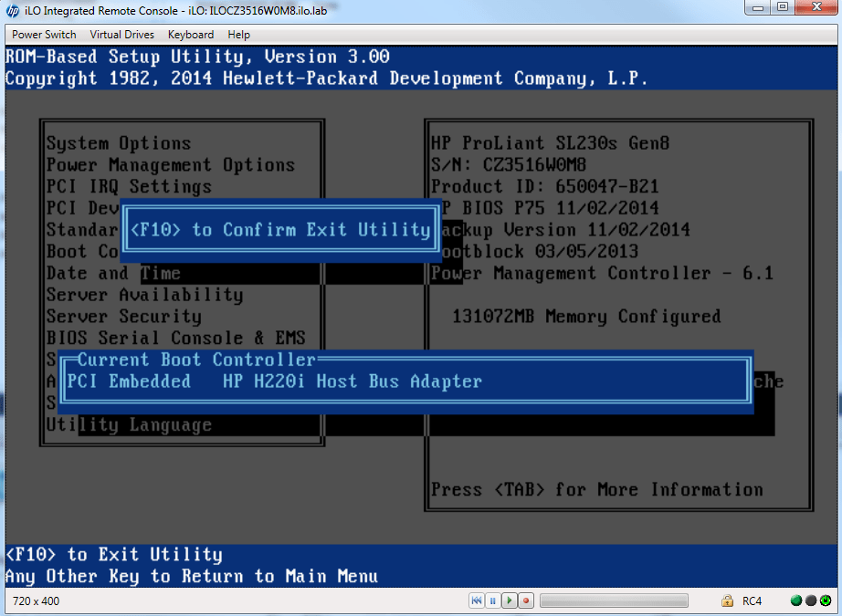Maximize the iLO Remote Console window
842x616 pixels.
(x=783, y=8)
